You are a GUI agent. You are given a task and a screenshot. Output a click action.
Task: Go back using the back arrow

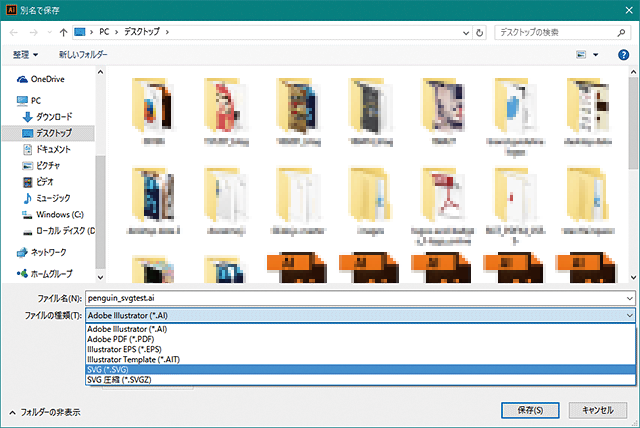point(14,32)
